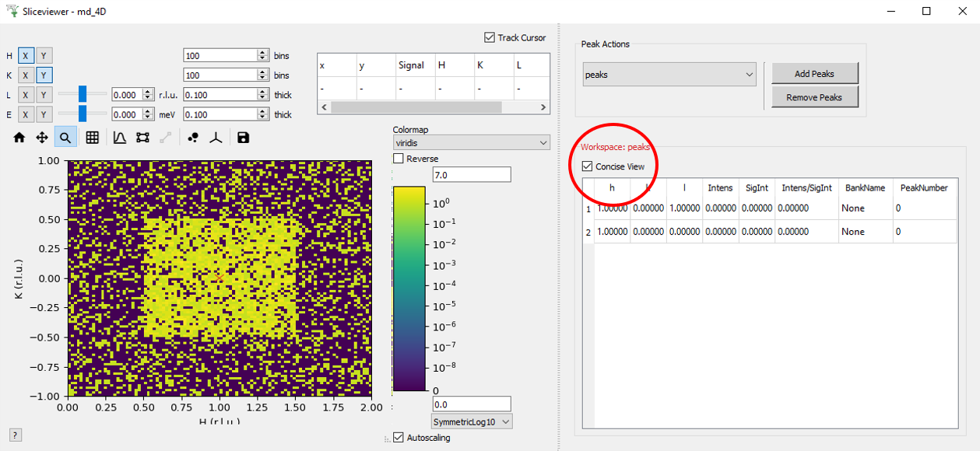This screenshot has width=980, height=451.
Task: Enable the Reverse colormap checkbox
Action: [399, 159]
